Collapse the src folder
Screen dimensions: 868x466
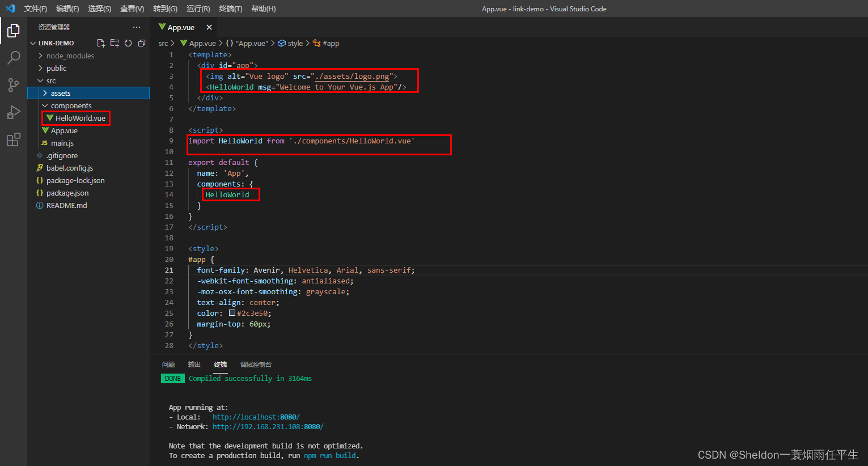click(40, 81)
